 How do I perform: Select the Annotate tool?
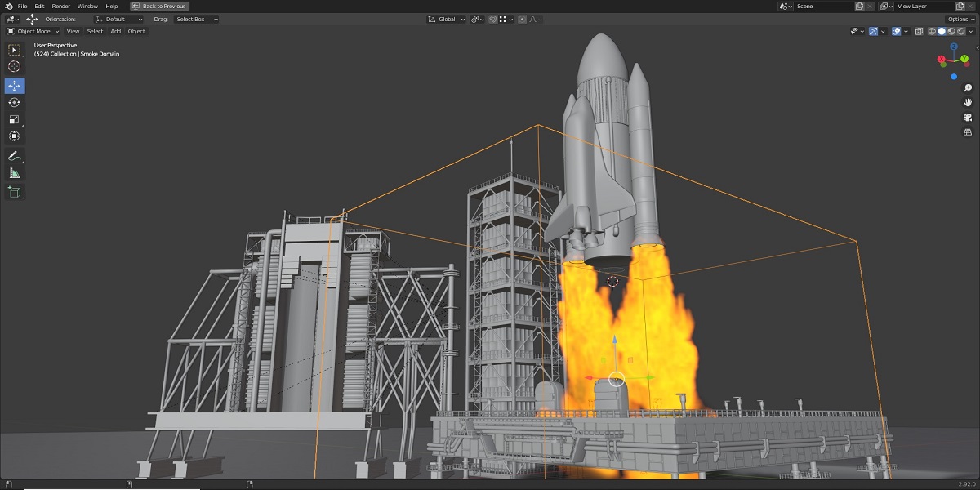click(16, 155)
